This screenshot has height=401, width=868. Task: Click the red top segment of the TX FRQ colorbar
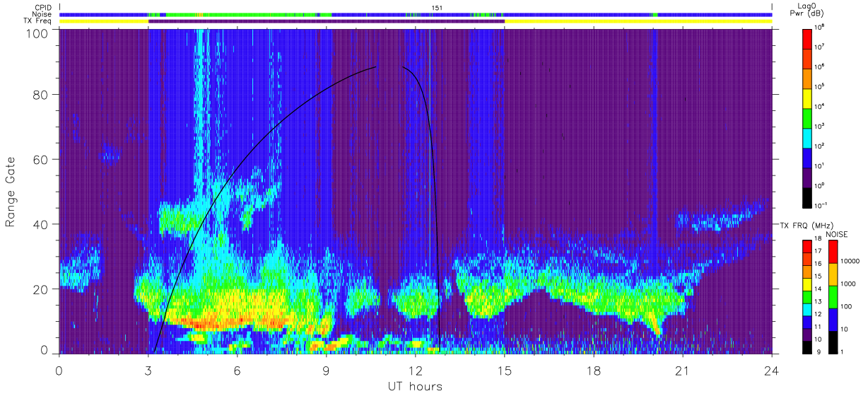(808, 247)
